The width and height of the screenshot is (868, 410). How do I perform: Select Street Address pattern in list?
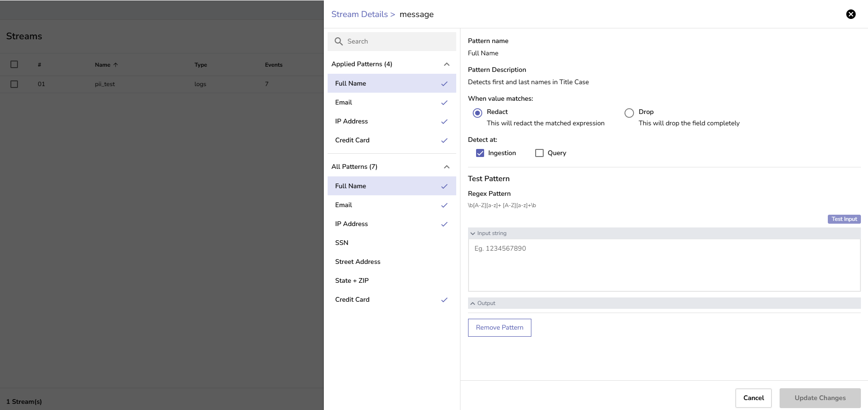357,262
